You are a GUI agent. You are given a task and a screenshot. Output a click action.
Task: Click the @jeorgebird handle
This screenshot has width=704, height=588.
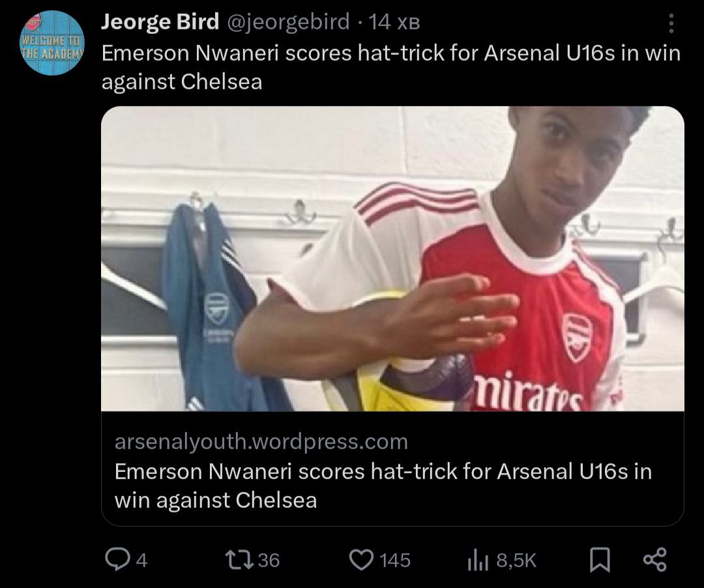(x=288, y=22)
